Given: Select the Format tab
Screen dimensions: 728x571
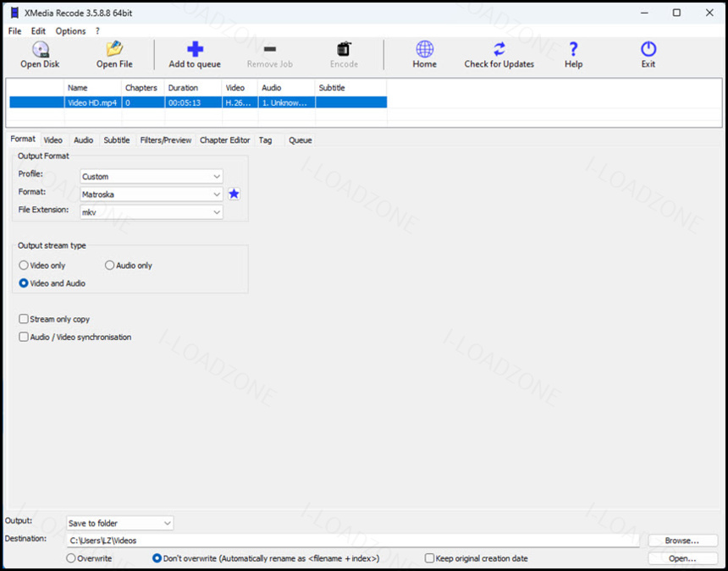Looking at the screenshot, I should (x=23, y=140).
